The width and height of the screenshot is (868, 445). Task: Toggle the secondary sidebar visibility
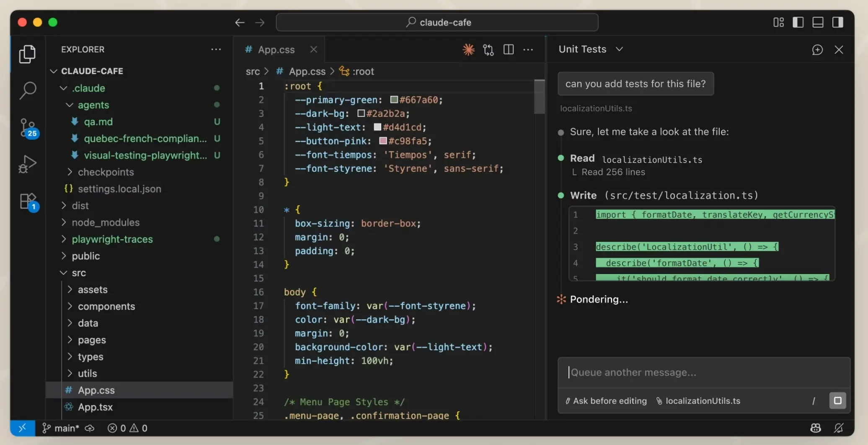coord(838,22)
